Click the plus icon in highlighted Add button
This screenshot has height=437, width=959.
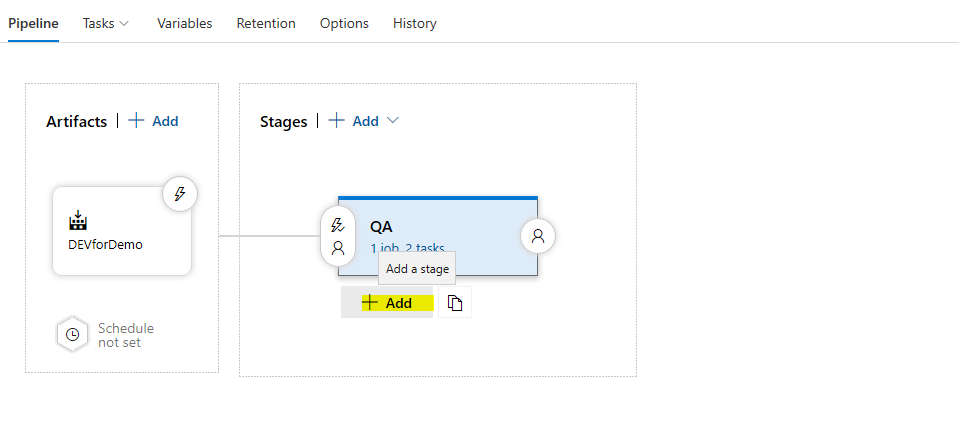coord(370,303)
